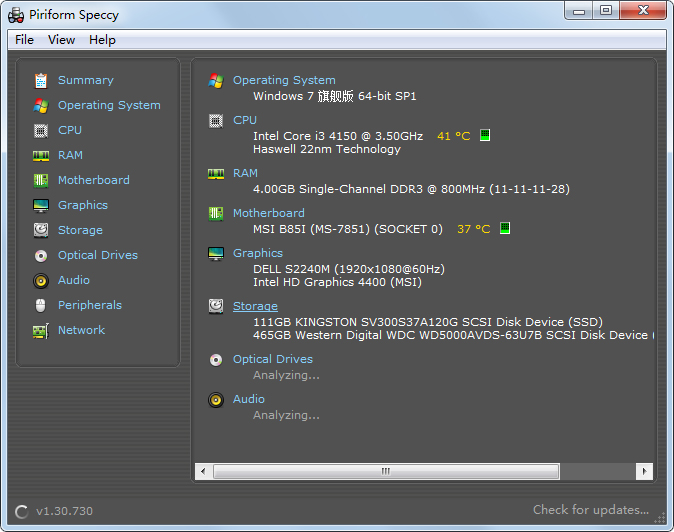Open the Help menu
This screenshot has width=674, height=532.
(102, 40)
